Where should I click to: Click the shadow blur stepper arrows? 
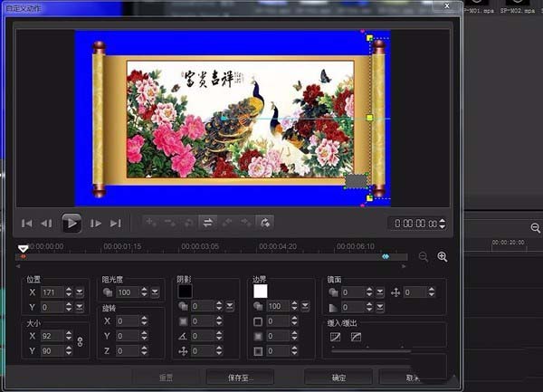pyautogui.click(x=219, y=321)
